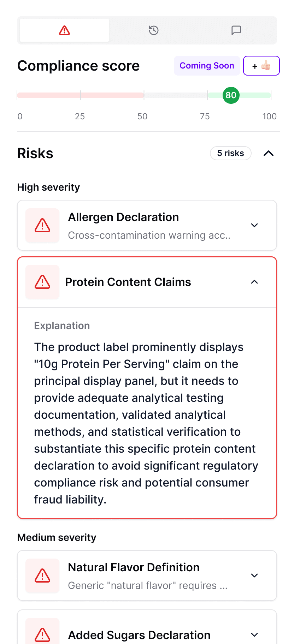Click the 5 risks count badge
Viewport: 294px width, 644px height.
[x=230, y=153]
